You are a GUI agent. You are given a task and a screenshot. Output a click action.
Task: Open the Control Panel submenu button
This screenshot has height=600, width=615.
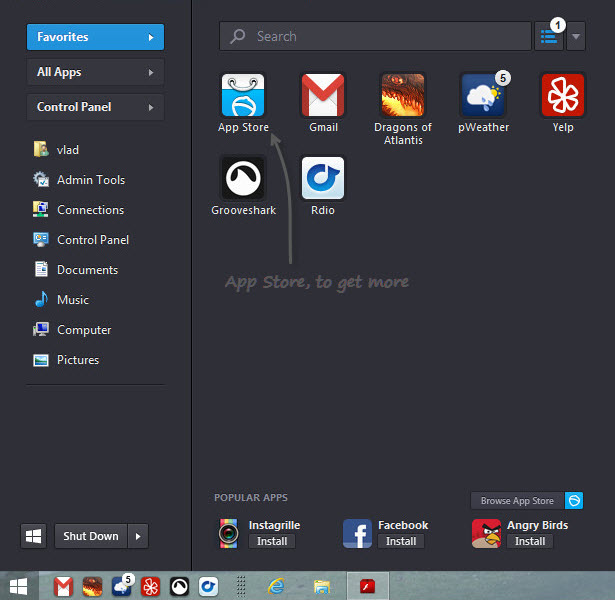coord(95,107)
